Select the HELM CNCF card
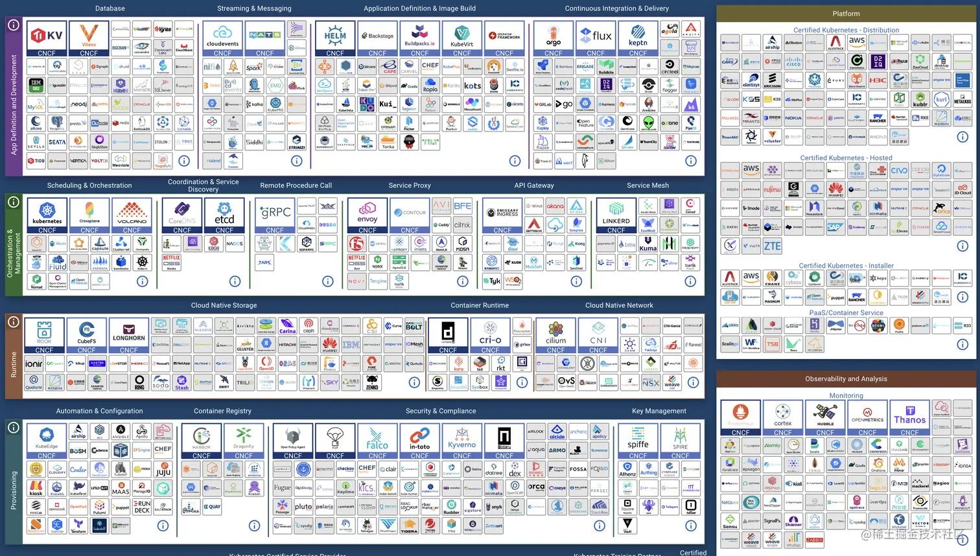Viewport: 980px width, 556px height. coord(335,39)
